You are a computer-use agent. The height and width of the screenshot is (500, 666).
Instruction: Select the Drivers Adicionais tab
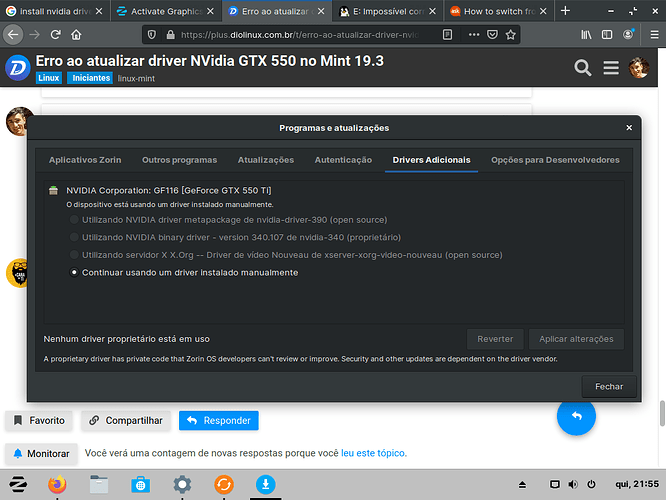(432, 160)
